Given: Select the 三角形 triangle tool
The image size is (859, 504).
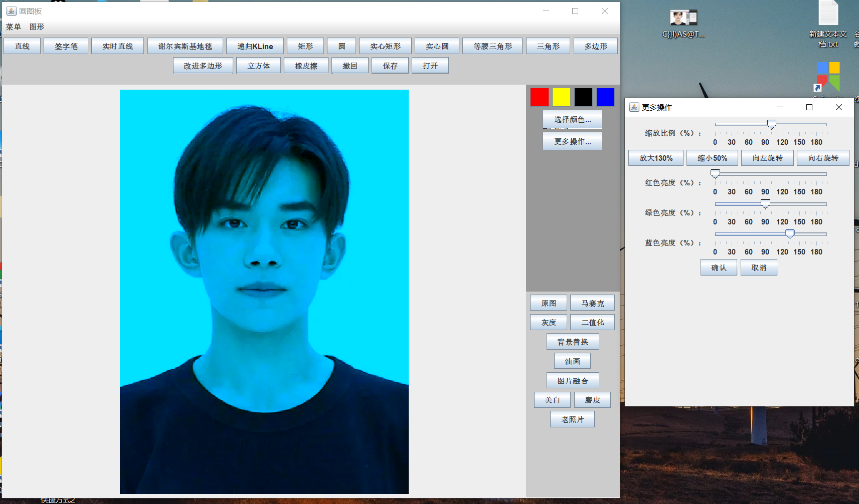Looking at the screenshot, I should click(x=548, y=46).
